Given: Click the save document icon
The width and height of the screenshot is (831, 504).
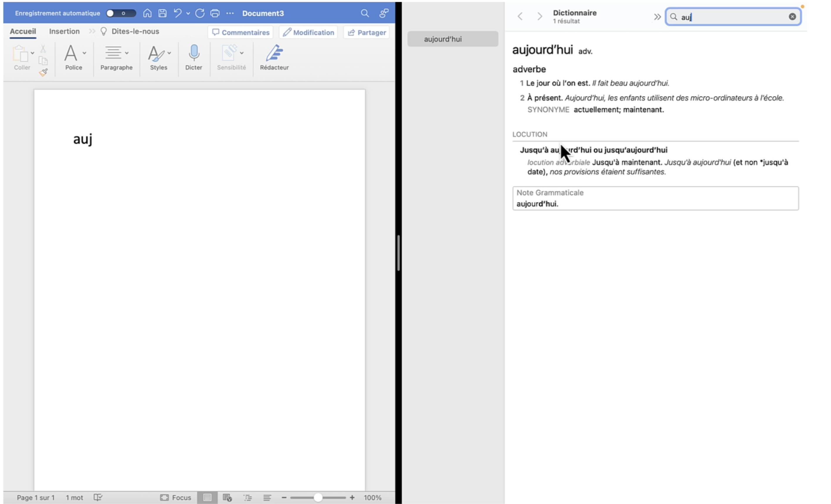Looking at the screenshot, I should [162, 13].
